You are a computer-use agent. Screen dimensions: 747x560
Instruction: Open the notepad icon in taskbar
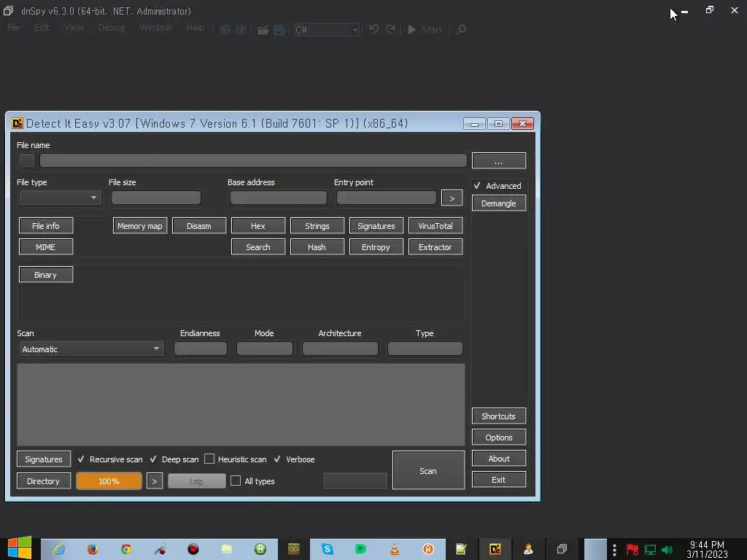[461, 549]
